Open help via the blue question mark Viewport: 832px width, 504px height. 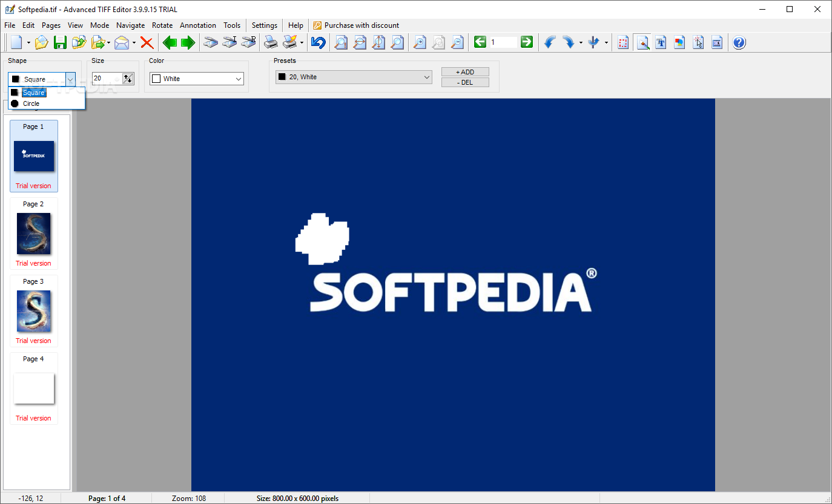coord(739,42)
